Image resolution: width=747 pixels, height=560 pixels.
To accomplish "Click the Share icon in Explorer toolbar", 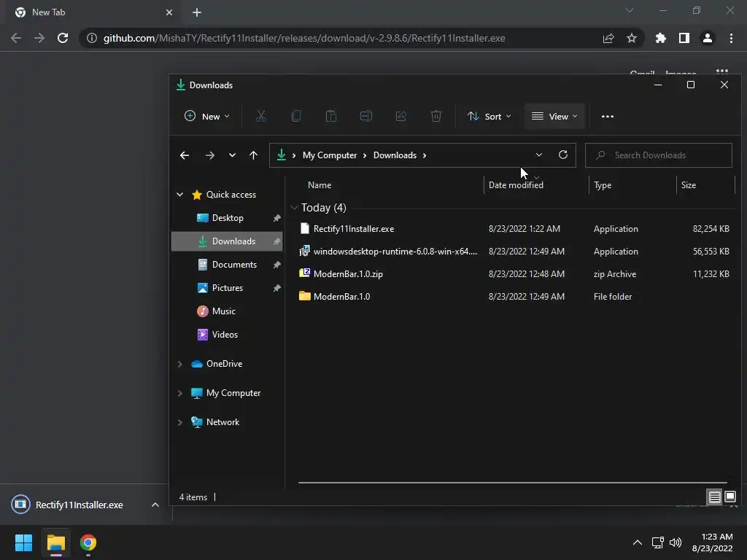I will click(x=401, y=116).
